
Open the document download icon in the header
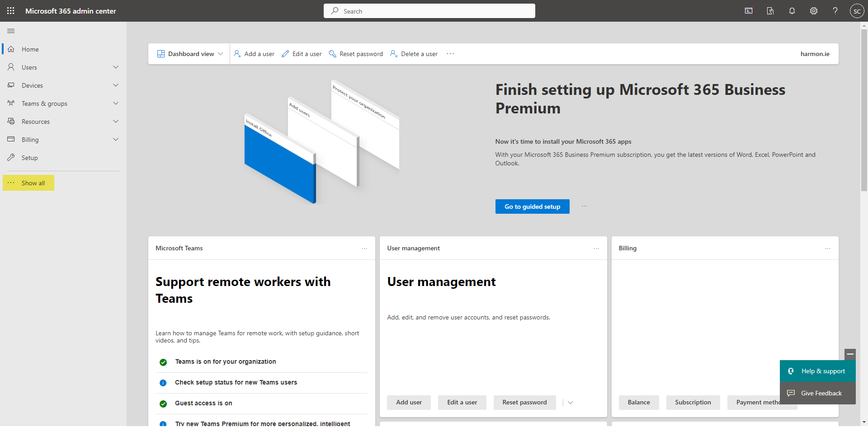click(770, 11)
